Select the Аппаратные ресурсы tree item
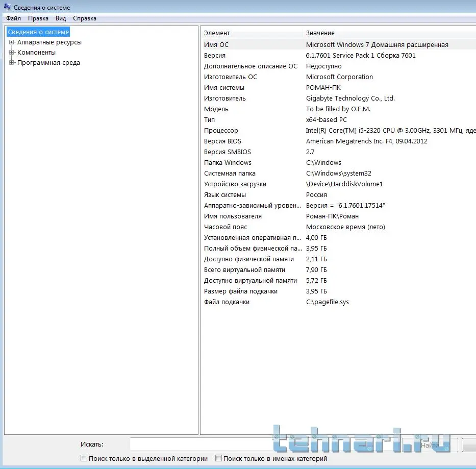 [x=49, y=42]
